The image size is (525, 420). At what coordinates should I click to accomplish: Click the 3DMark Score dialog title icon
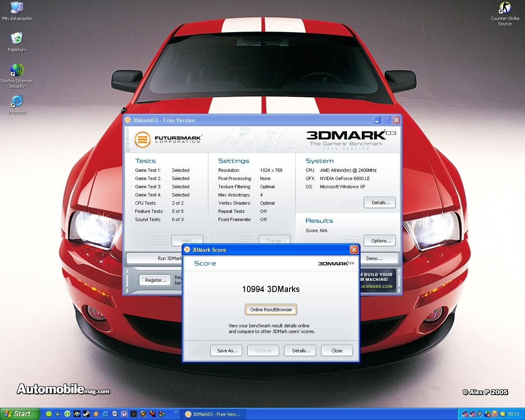[x=187, y=250]
